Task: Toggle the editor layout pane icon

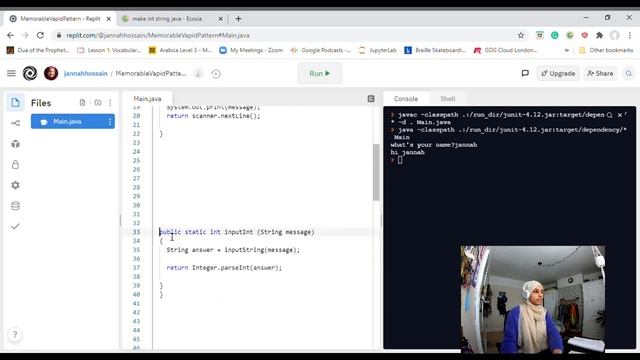Action: [x=371, y=98]
